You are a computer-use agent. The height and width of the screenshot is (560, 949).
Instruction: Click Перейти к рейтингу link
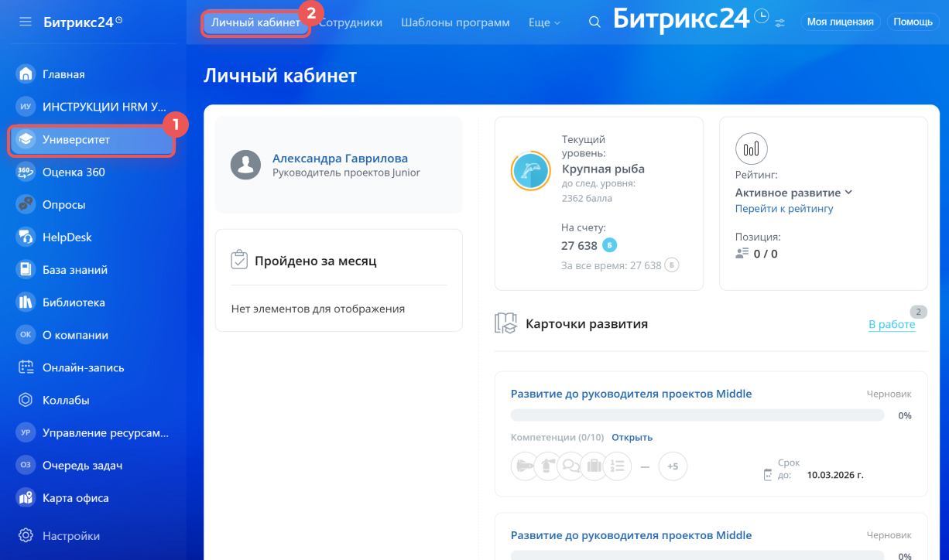pos(783,209)
